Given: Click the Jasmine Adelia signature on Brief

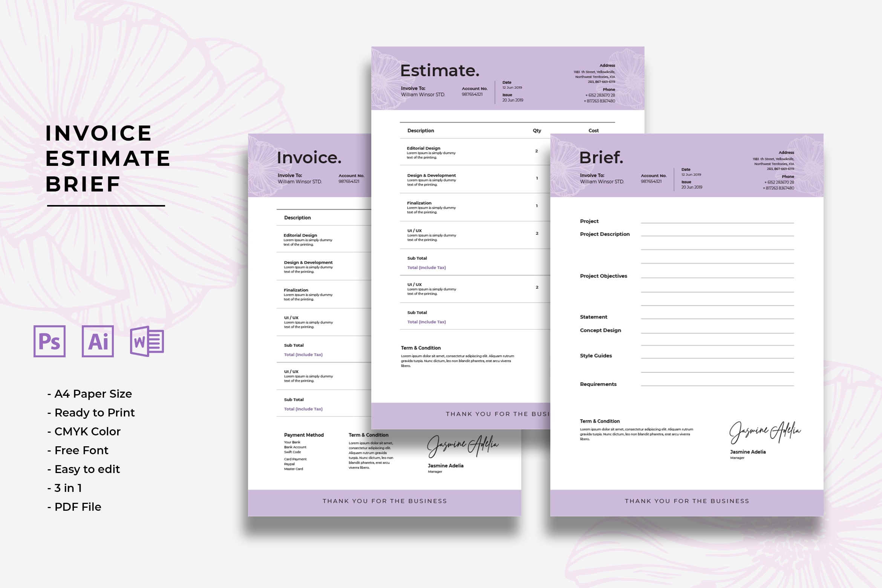Looking at the screenshot, I should (765, 433).
